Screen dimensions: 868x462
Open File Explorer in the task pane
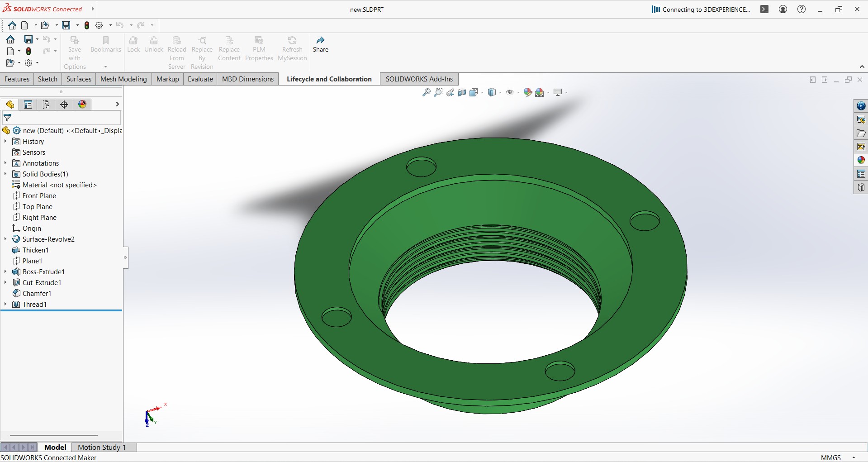(861, 133)
